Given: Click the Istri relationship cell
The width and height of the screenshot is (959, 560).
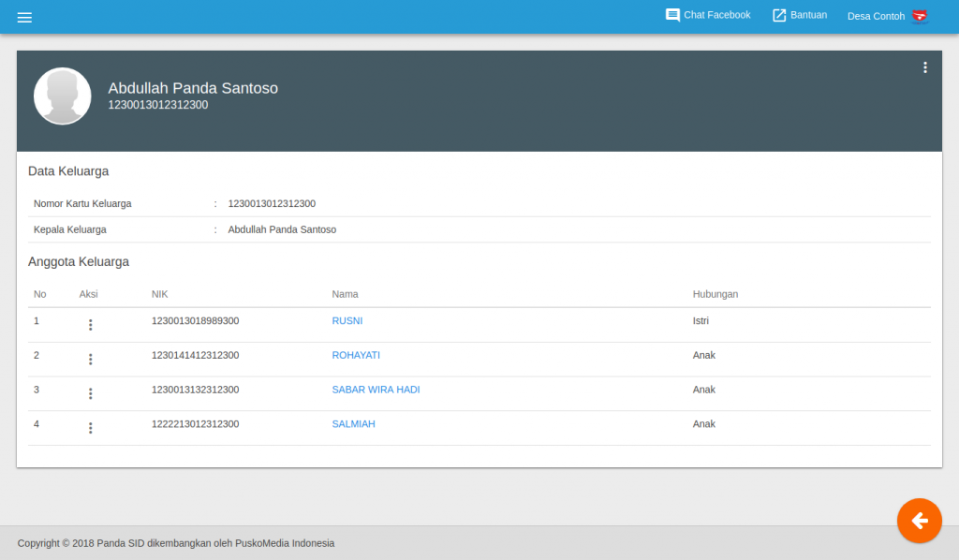Looking at the screenshot, I should pyautogui.click(x=701, y=321).
